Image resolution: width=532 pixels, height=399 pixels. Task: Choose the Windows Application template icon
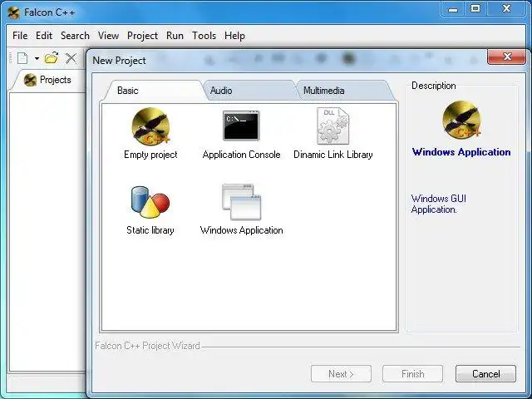coord(241,202)
